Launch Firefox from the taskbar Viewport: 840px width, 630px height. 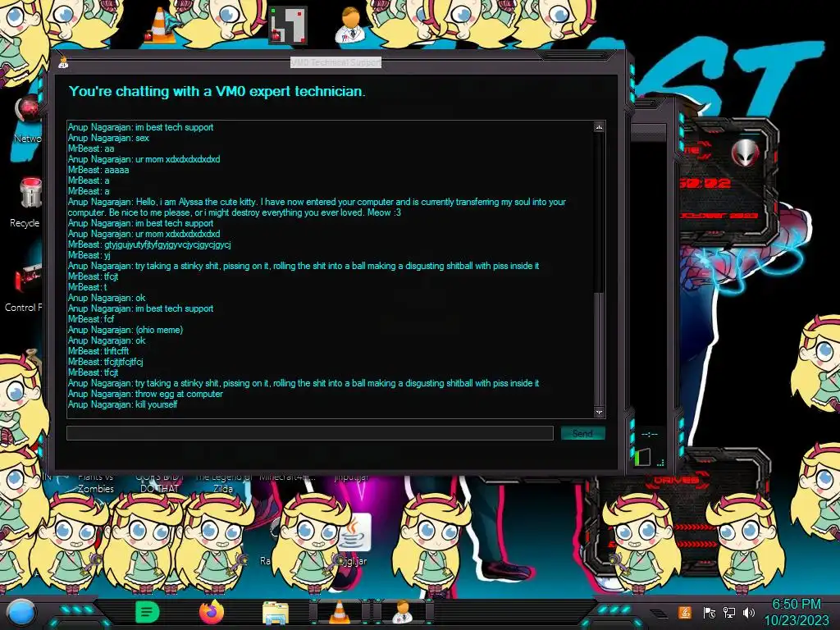point(211,612)
